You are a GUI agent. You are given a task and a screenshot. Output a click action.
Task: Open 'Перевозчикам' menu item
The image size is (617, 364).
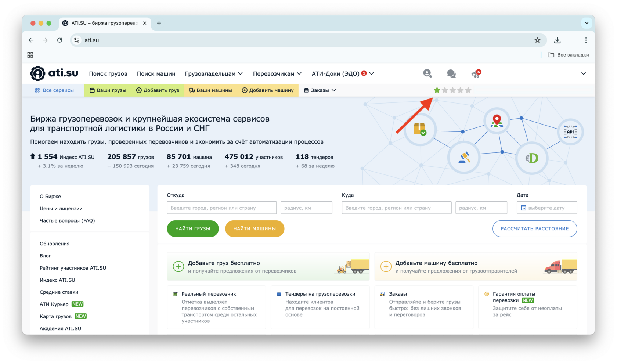coord(277,73)
